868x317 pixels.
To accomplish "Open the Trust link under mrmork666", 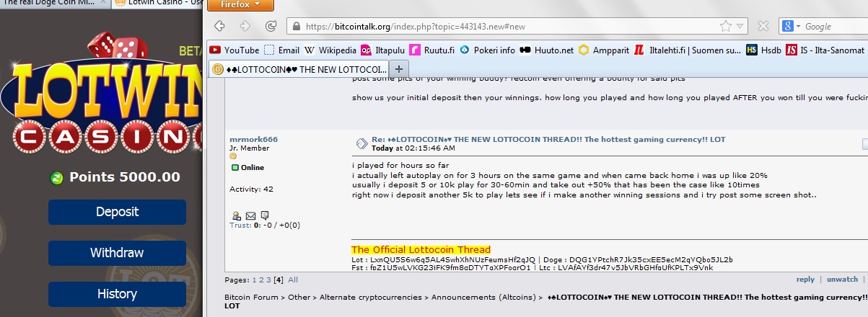I will (240, 226).
